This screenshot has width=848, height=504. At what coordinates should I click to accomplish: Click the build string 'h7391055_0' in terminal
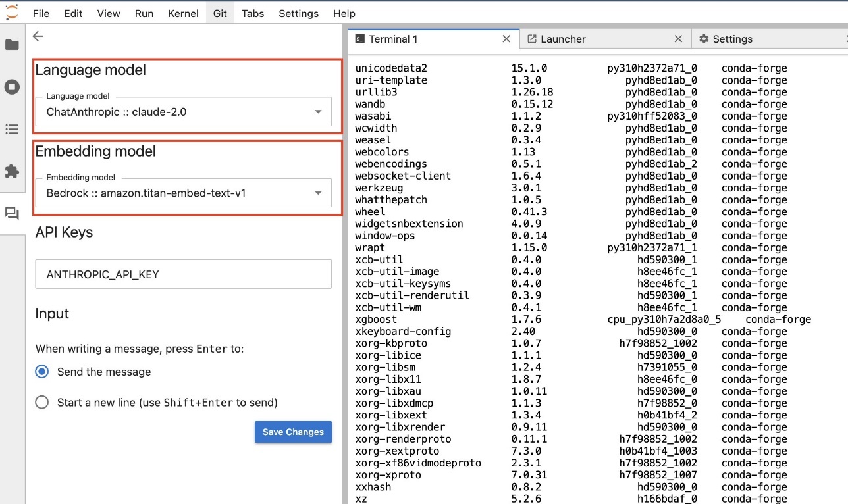[x=668, y=367]
